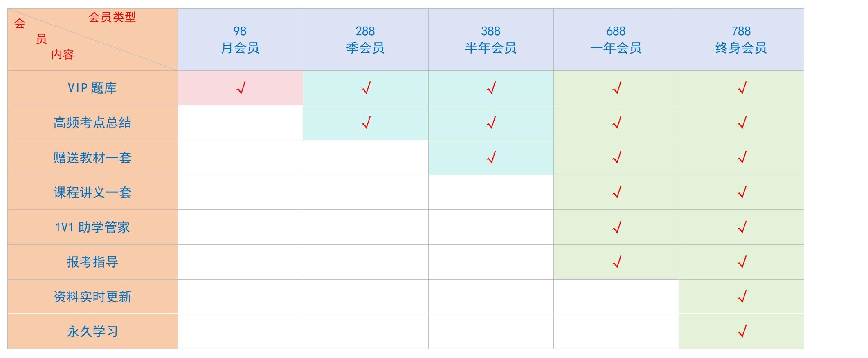The width and height of the screenshot is (868, 358).
Task: Click the empty 永久学习 cell under 月会员
Action: [x=240, y=331]
